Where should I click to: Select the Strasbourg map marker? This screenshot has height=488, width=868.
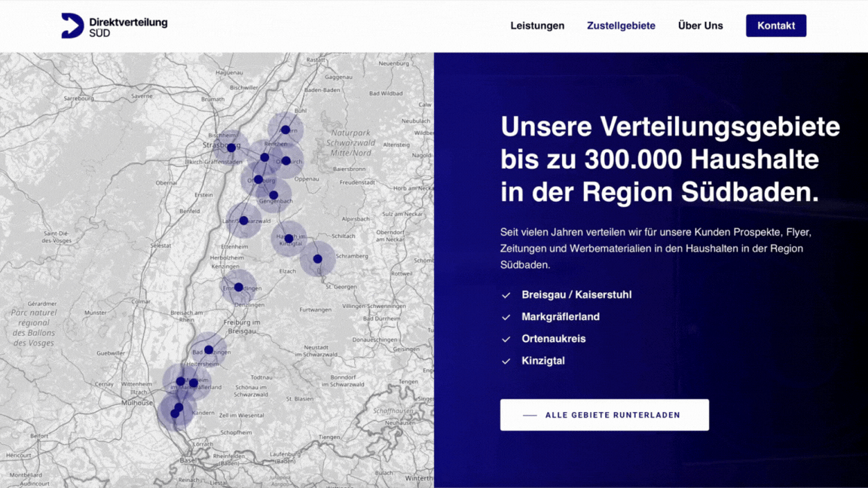coord(231,148)
